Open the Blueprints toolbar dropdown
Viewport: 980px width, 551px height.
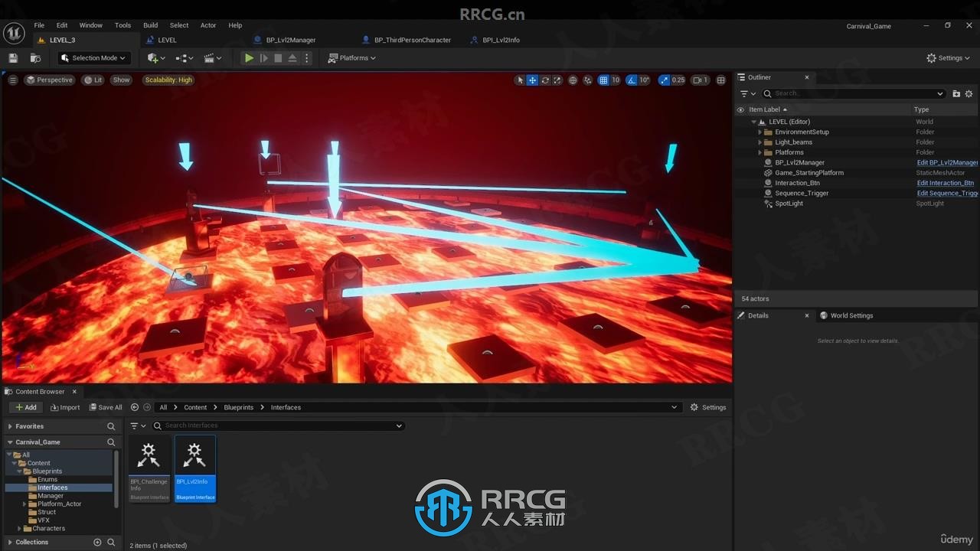pos(185,58)
